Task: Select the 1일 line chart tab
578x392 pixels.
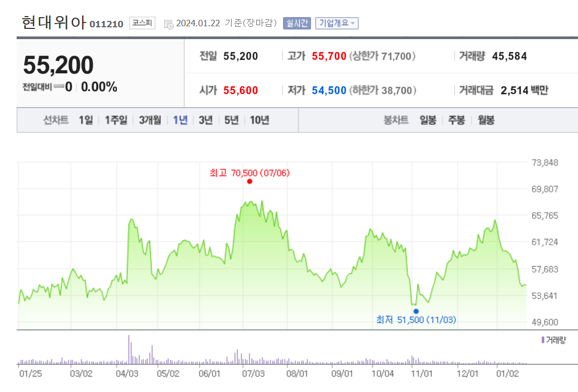Action: tap(86, 120)
